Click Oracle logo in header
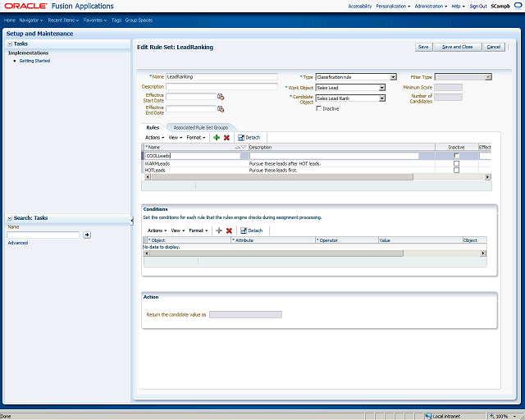 pyautogui.click(x=25, y=6)
